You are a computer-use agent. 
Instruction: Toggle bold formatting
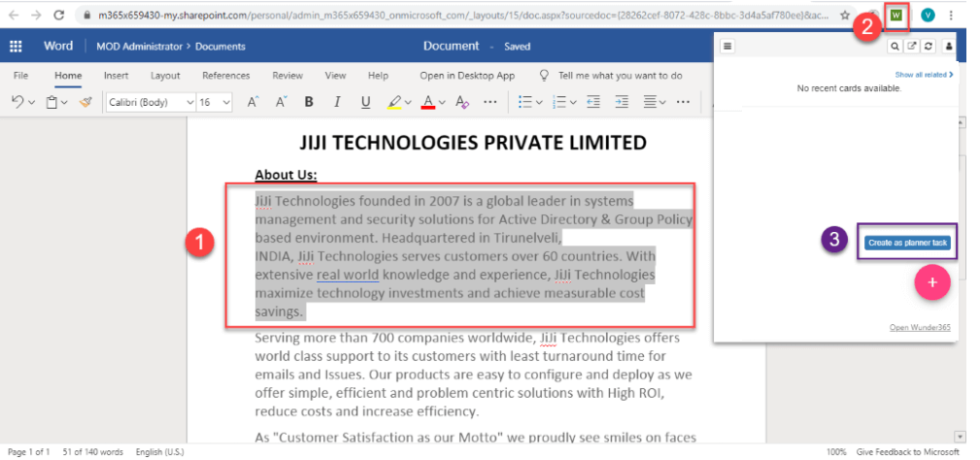point(309,102)
